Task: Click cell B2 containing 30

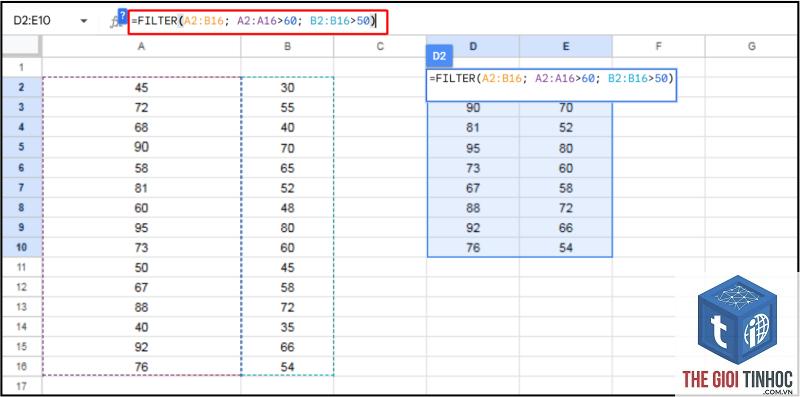Action: 287,88
